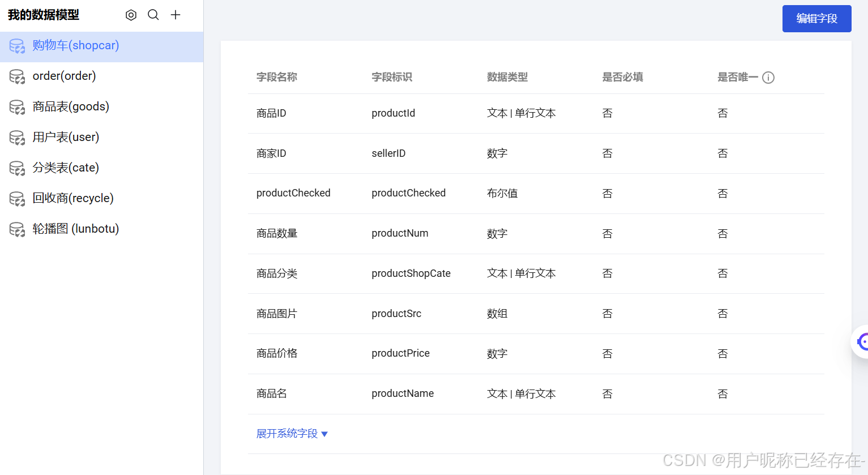Click the database icon beside order(order)

click(x=17, y=76)
